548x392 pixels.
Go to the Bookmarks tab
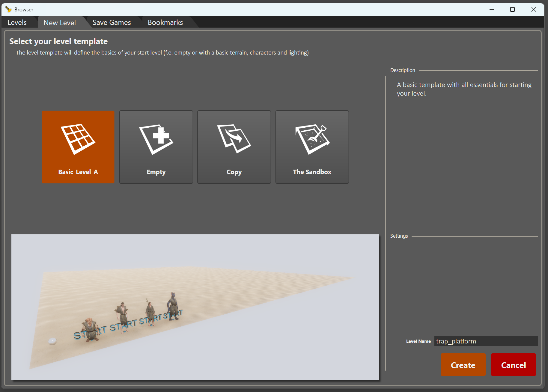pyautogui.click(x=165, y=22)
